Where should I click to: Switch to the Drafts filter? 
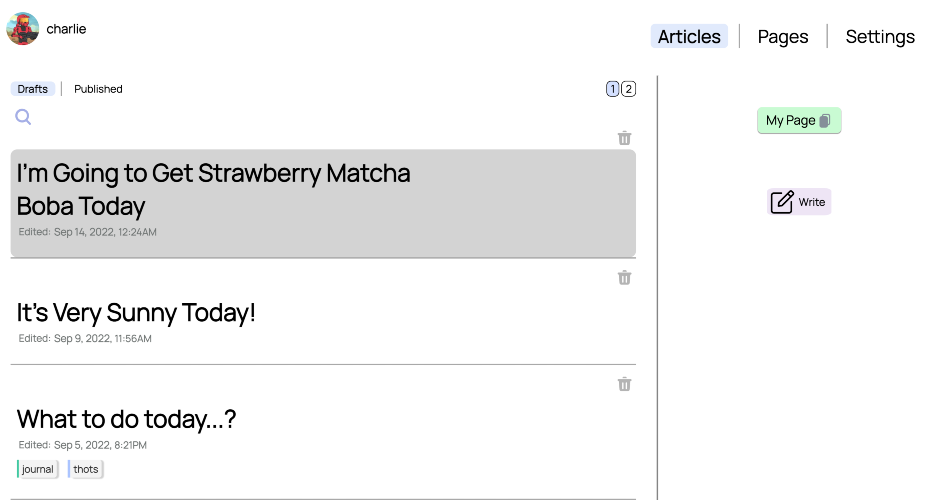pos(33,89)
